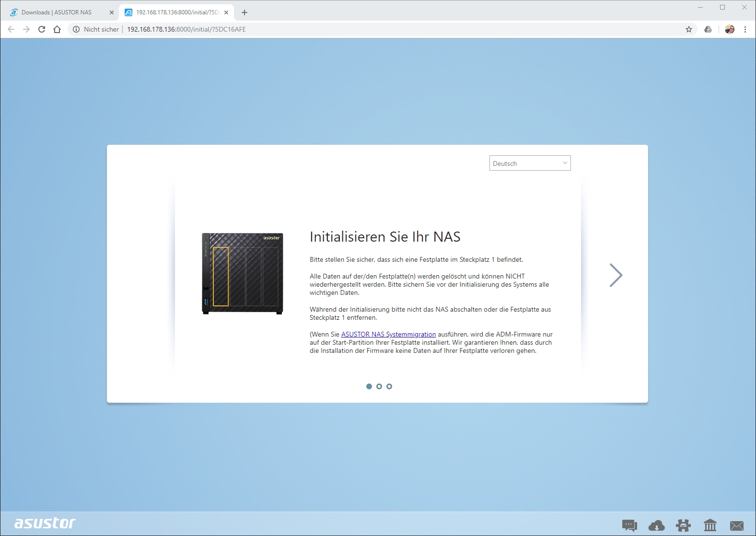
Task: Open ASUSTOR NAS Systemmigration link
Action: 388,334
